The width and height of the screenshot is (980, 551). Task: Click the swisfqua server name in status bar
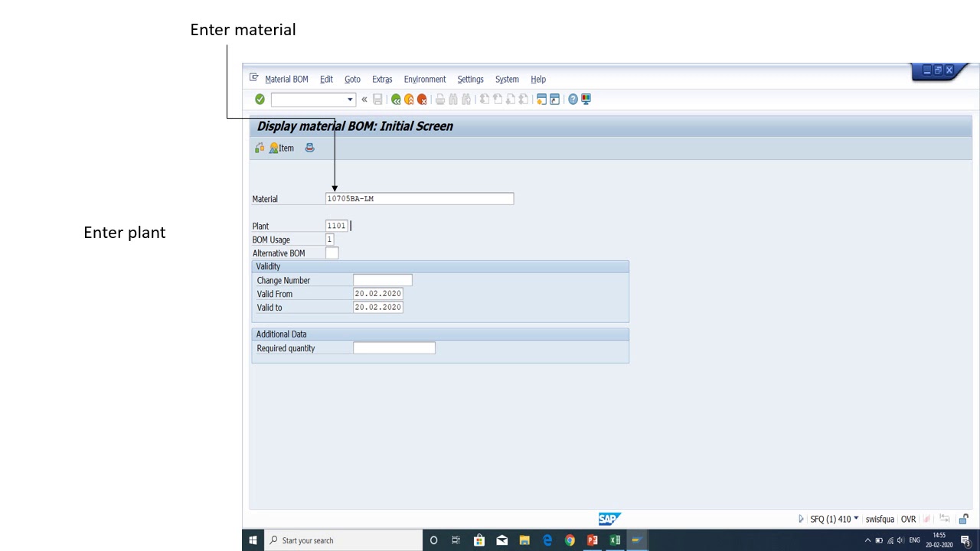coord(880,519)
